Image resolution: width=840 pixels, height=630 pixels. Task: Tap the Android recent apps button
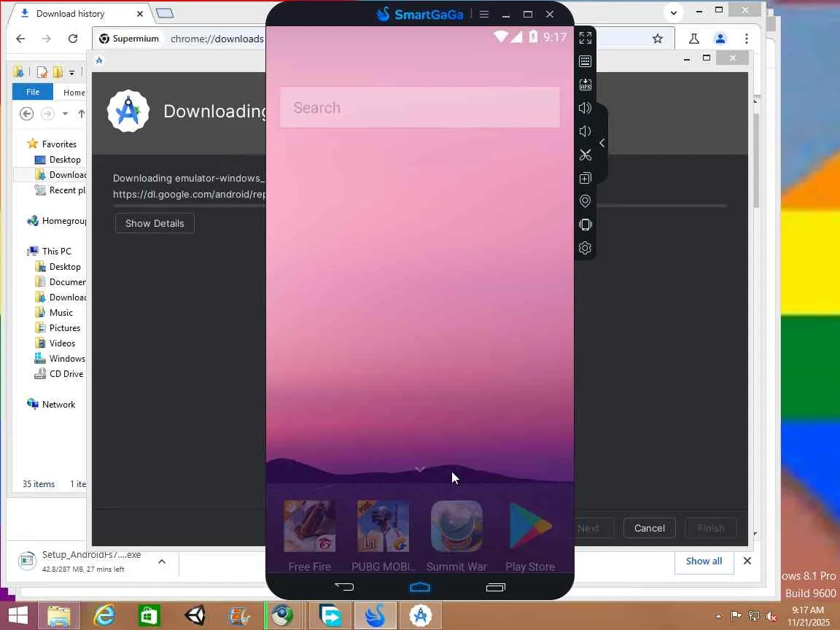[x=496, y=587]
